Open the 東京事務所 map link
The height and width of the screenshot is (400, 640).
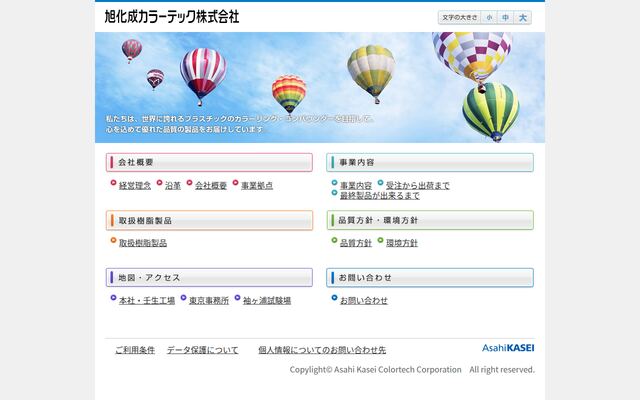tap(209, 301)
